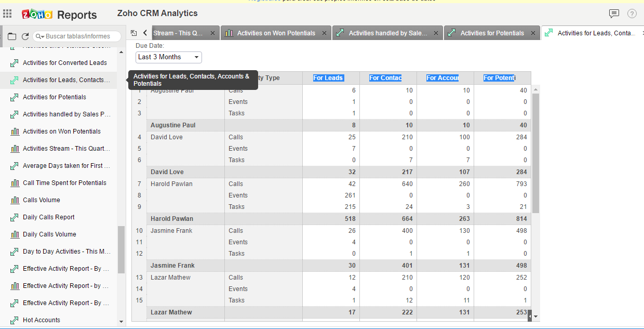Close the Activities on Won Potentials tab
Viewport: 644px width, 329px height.
(324, 32)
